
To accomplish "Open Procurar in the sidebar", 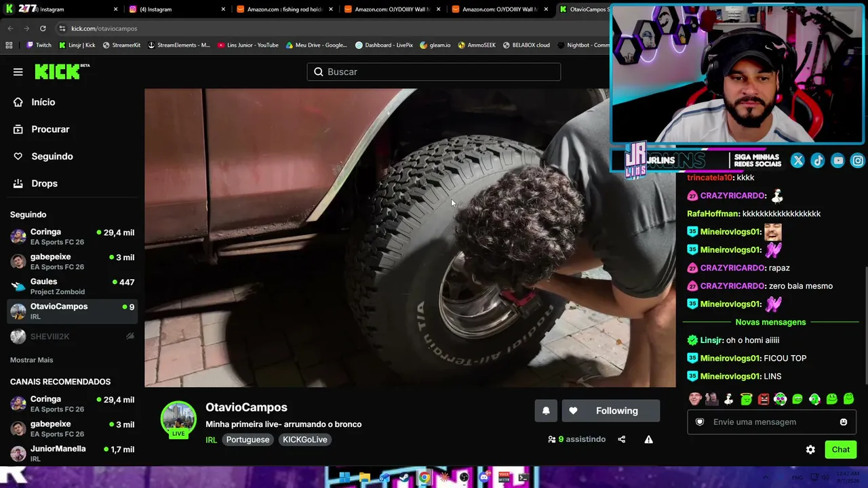I will click(41, 129).
